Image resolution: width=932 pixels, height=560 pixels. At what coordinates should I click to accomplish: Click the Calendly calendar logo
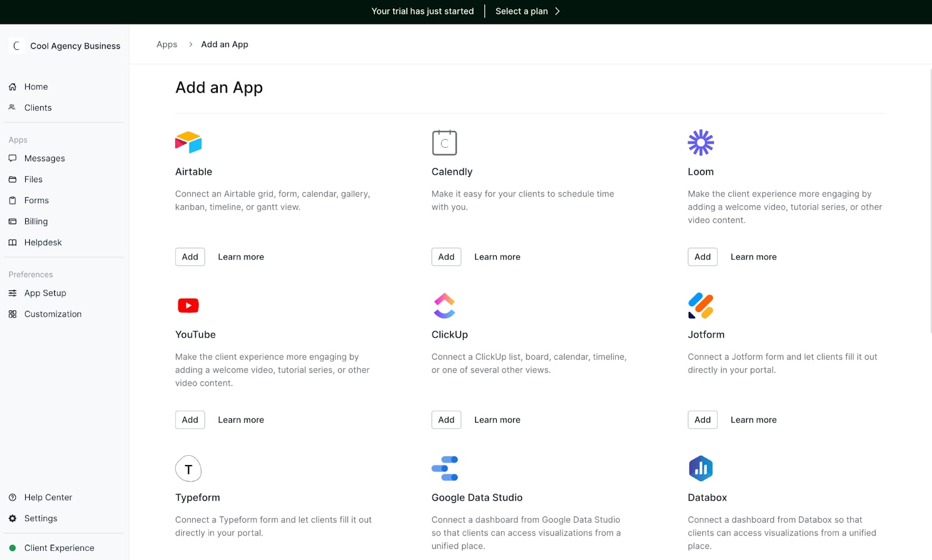coord(444,143)
